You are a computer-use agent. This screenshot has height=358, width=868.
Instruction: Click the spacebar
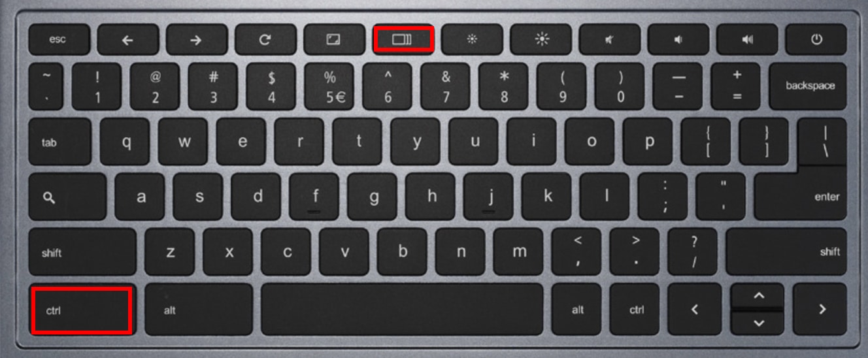[x=403, y=309]
